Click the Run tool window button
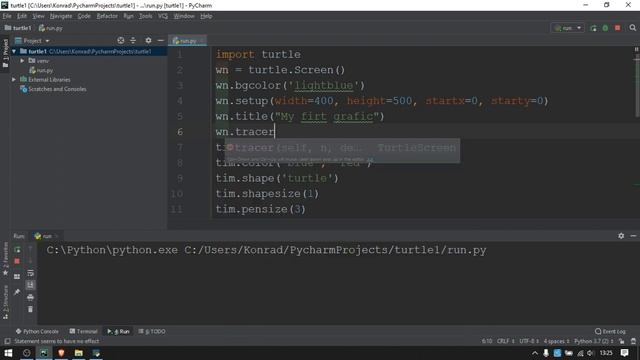 (118, 331)
